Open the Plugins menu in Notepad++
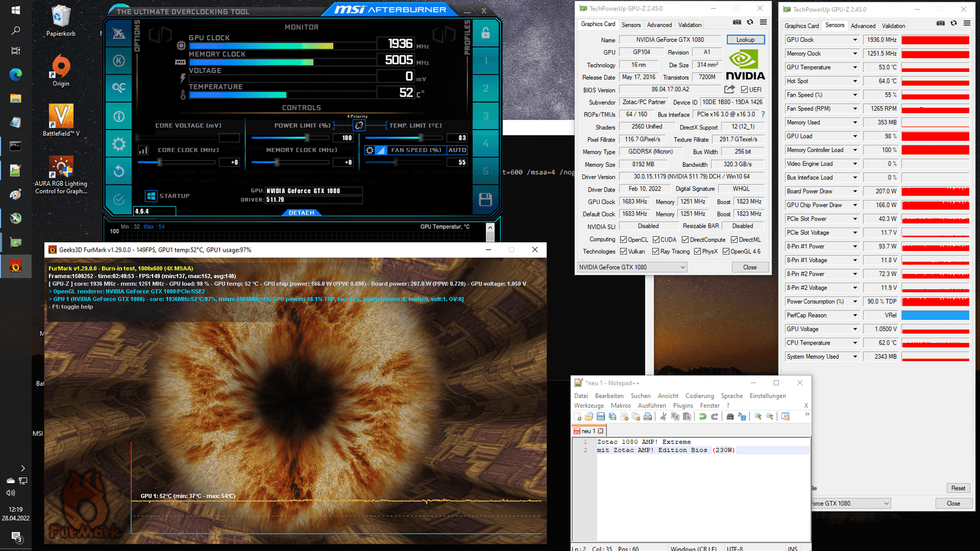The width and height of the screenshot is (980, 551). [683, 405]
